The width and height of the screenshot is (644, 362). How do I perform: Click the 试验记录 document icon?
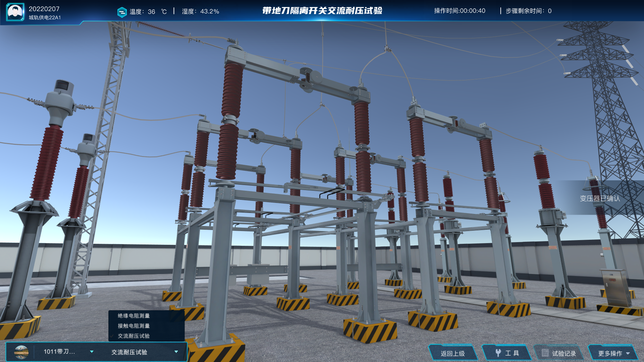click(x=545, y=353)
